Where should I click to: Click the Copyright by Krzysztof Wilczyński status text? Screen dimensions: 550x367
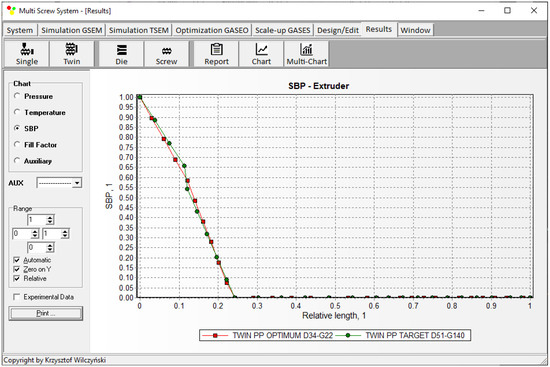[x=55, y=360]
